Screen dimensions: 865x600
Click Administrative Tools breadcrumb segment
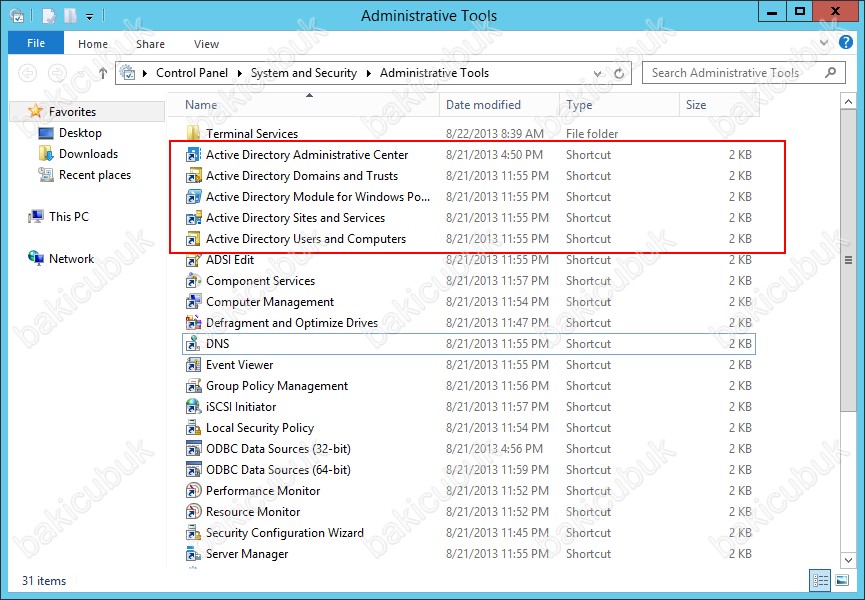(434, 73)
